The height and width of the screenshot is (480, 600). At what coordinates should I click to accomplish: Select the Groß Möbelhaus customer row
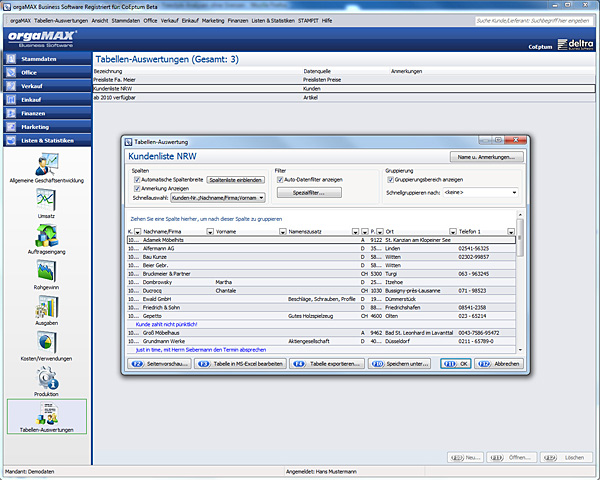(321, 333)
